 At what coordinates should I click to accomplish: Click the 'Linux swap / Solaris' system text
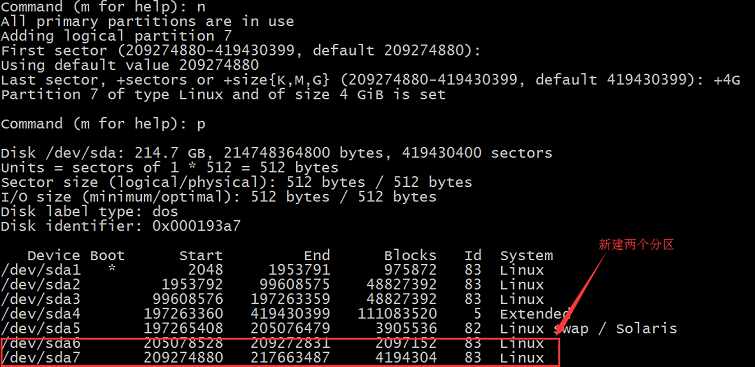click(x=588, y=329)
